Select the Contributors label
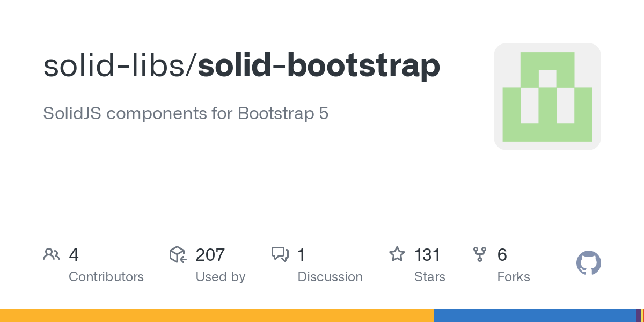644x322 pixels. coord(106,277)
